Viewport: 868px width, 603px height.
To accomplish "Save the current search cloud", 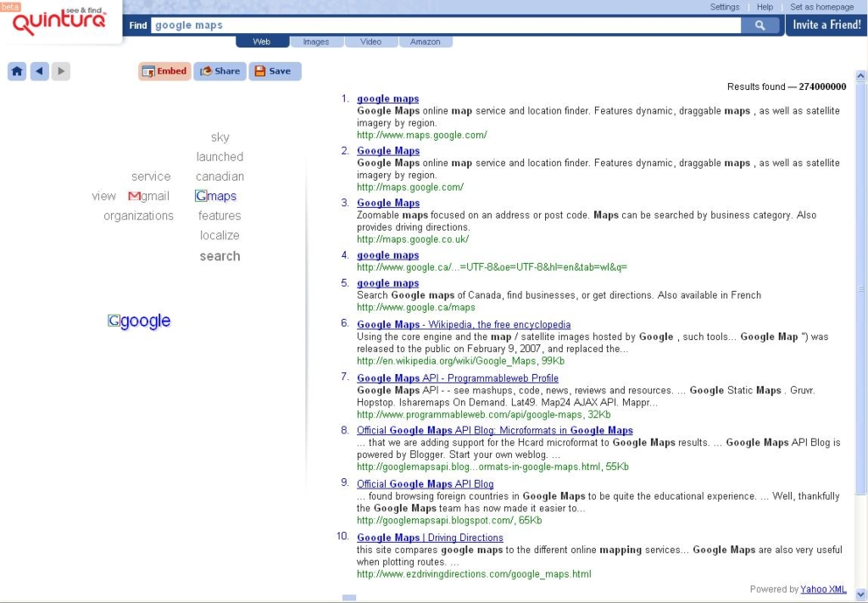I will click(x=275, y=71).
